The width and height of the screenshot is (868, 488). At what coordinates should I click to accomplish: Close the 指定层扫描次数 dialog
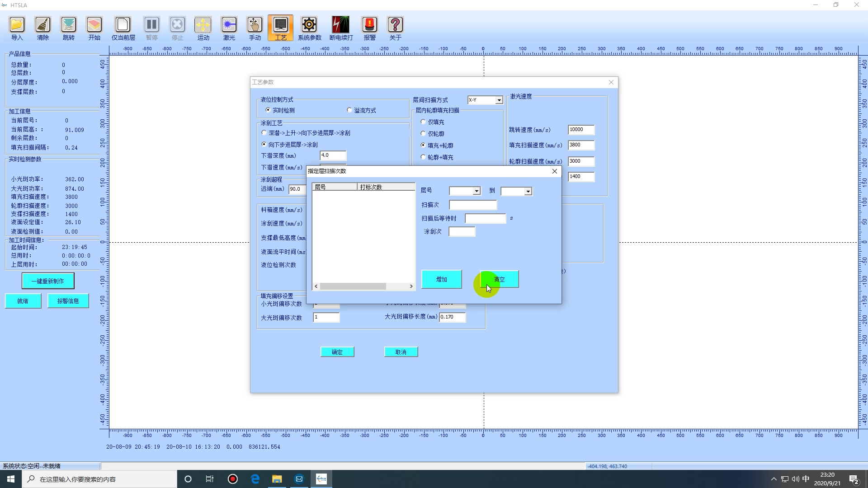[555, 171]
